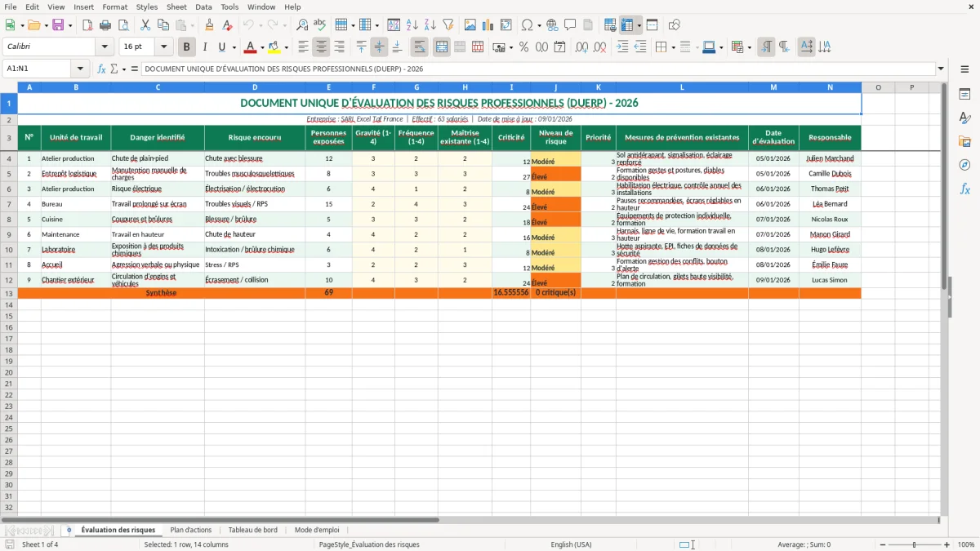
Task: Select column header L
Action: [682, 87]
